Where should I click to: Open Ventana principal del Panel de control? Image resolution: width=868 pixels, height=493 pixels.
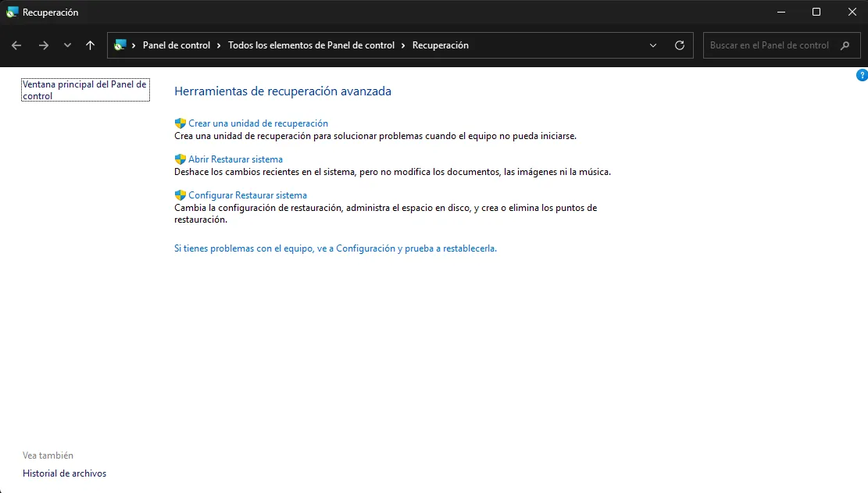[x=85, y=90]
